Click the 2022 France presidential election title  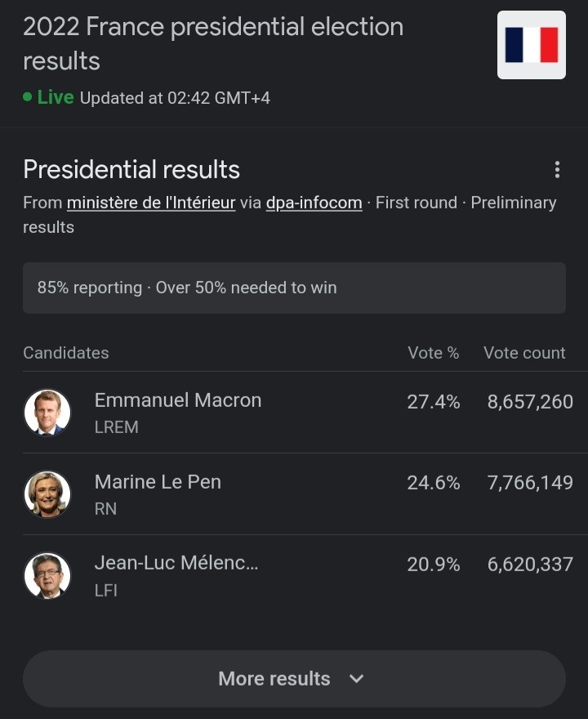213,43
